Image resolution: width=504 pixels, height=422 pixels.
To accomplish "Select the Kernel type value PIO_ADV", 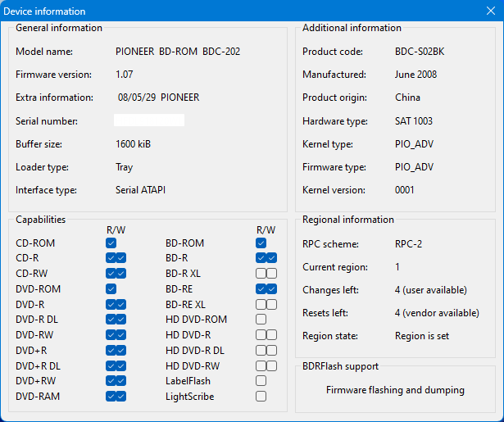I will coord(414,144).
